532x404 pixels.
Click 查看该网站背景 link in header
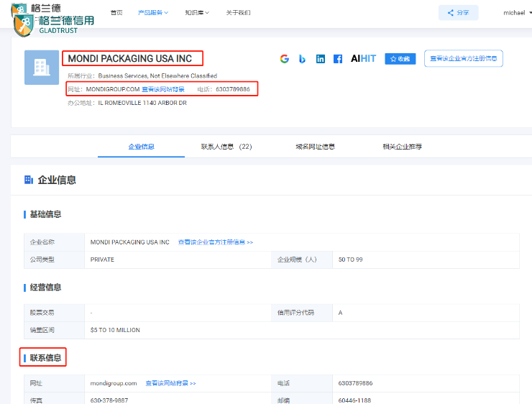coord(163,89)
